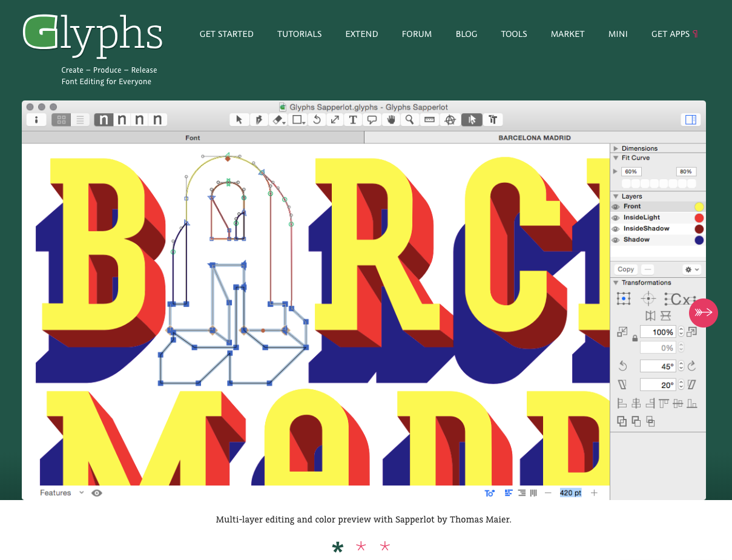This screenshot has width=732, height=560.
Task: Slant right by 20°
Action: pyautogui.click(x=692, y=384)
